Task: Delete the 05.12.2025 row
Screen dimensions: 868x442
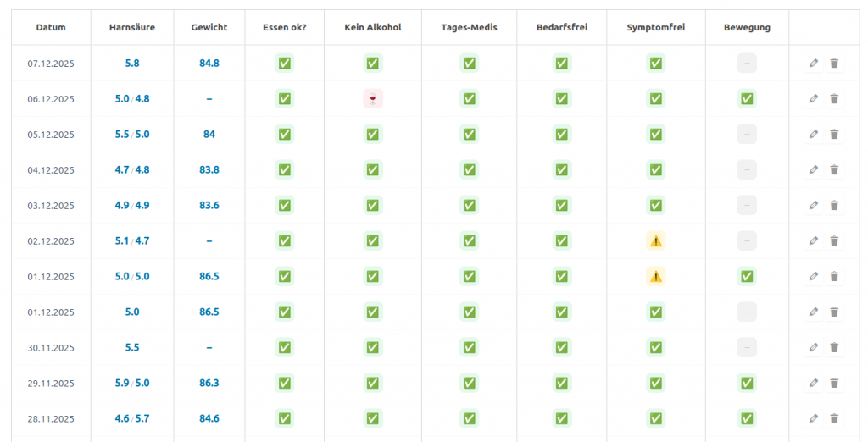Action: point(834,135)
